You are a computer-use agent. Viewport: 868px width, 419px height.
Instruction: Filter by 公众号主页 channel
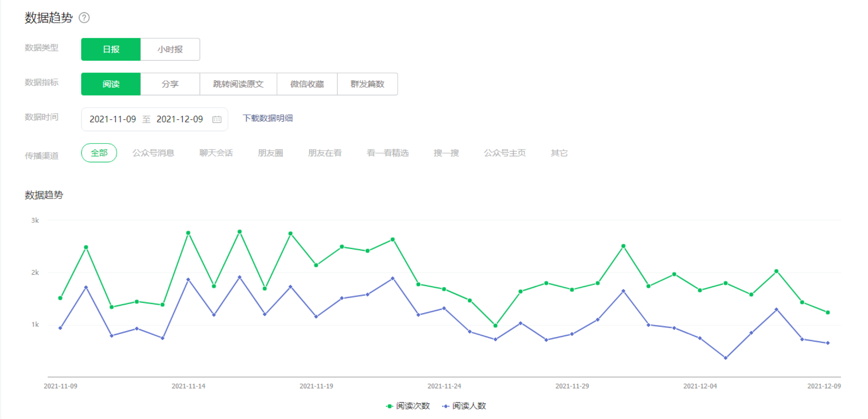coord(505,153)
